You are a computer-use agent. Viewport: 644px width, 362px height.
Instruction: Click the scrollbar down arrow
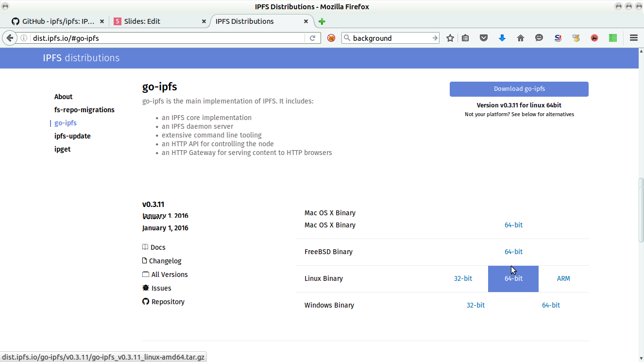641,358
